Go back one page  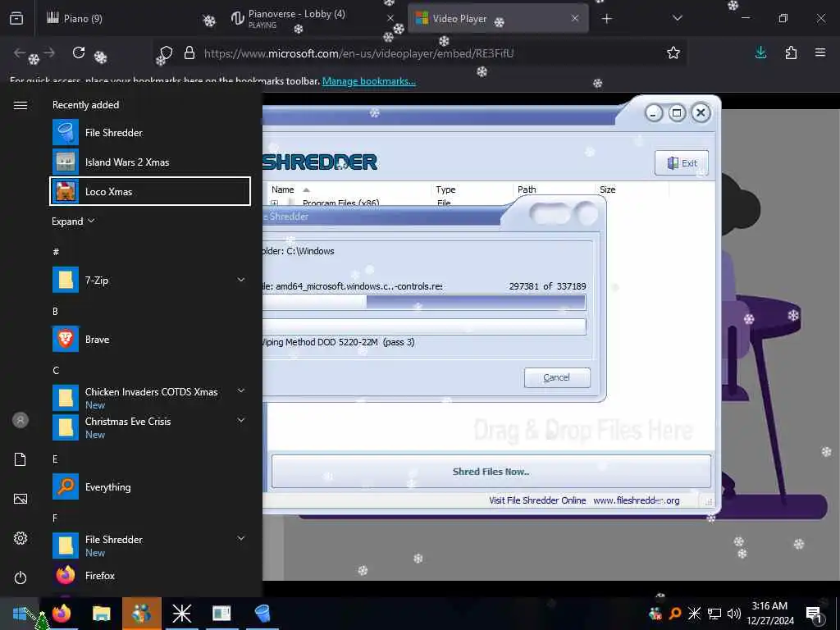pyautogui.click(x=21, y=52)
